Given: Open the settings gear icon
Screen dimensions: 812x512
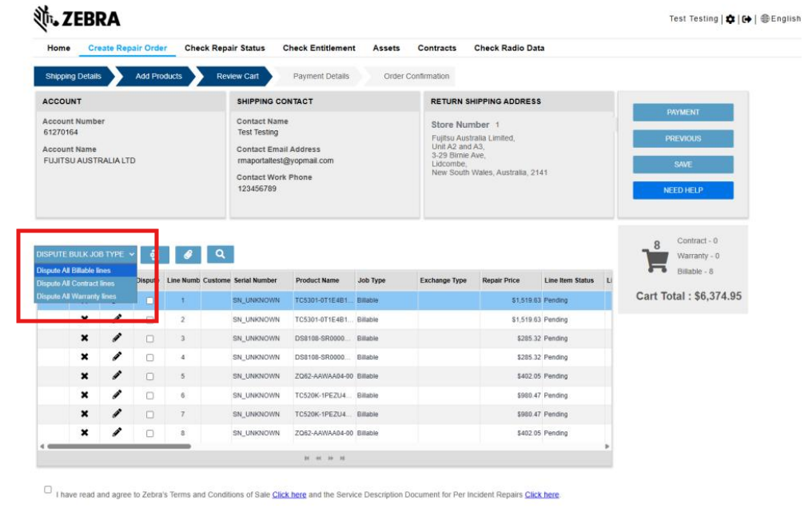Looking at the screenshot, I should pos(730,19).
